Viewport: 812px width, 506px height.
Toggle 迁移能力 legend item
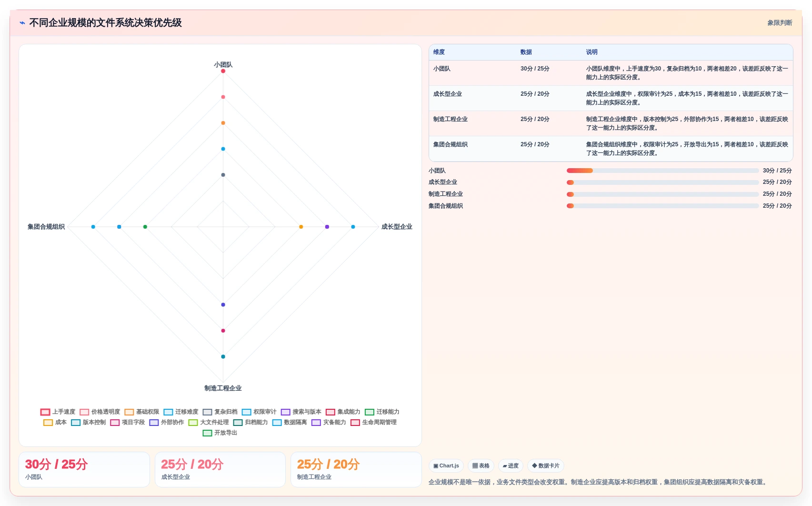(x=382, y=412)
